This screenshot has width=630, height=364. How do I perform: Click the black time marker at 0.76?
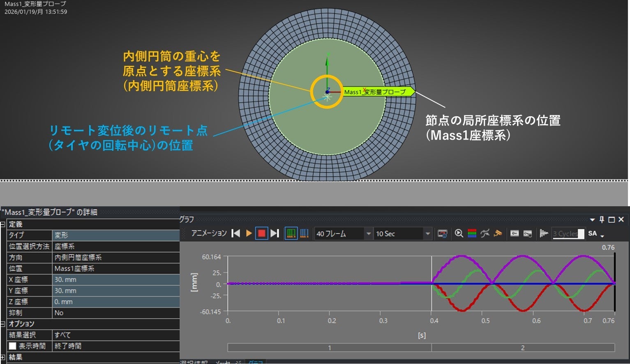click(x=614, y=282)
